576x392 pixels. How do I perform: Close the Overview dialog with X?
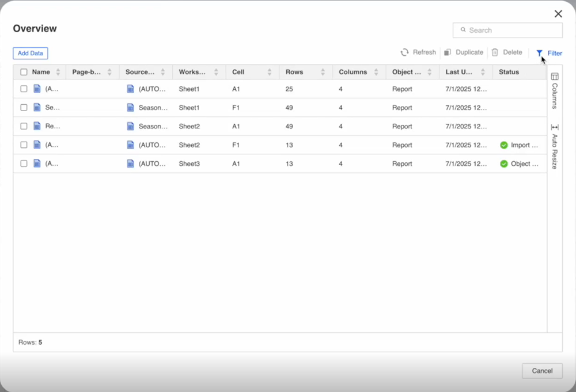[x=558, y=14]
